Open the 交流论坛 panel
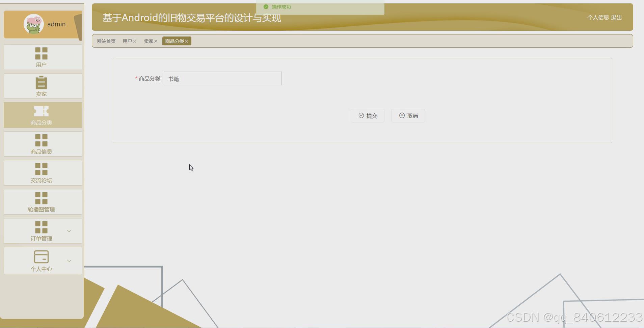The height and width of the screenshot is (328, 644). point(41,173)
